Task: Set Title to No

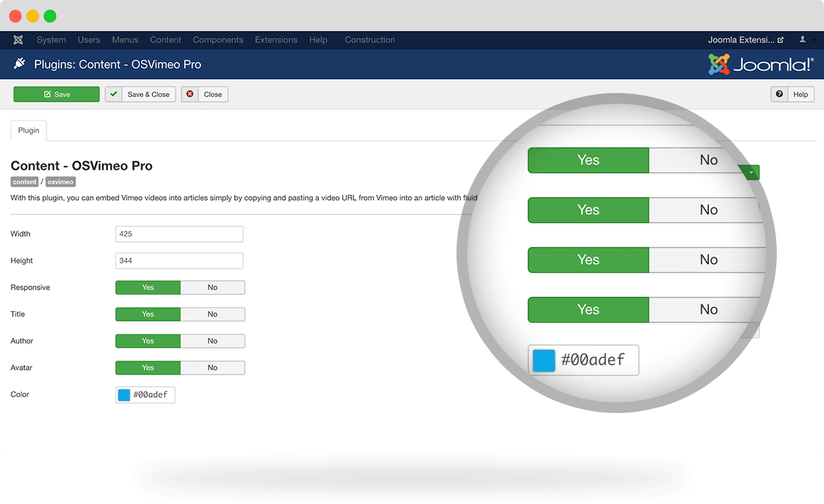Action: [212, 315]
